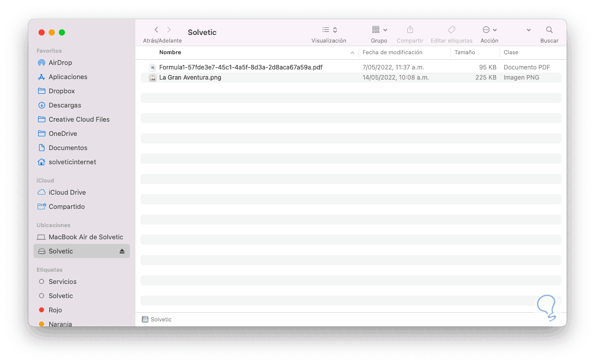The height and width of the screenshot is (364, 595).
Task: Click the PDF file icon for Formula1
Action: 153,67
